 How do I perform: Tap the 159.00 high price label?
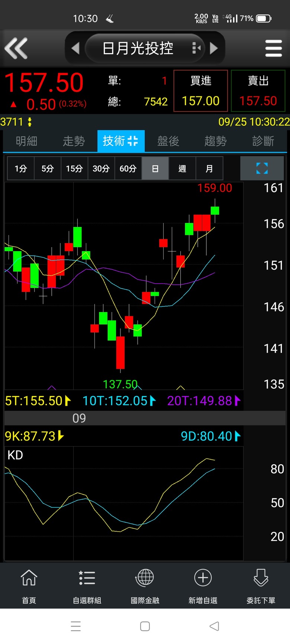click(x=215, y=188)
